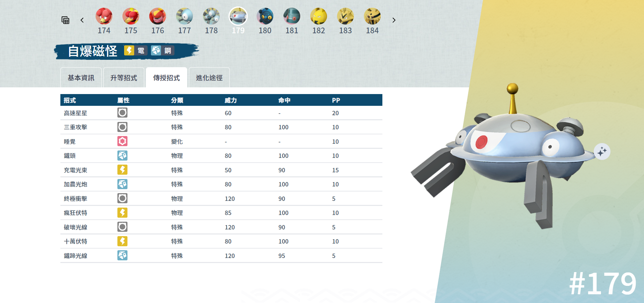
Task: Click the 招式 column header
Action: [x=70, y=100]
